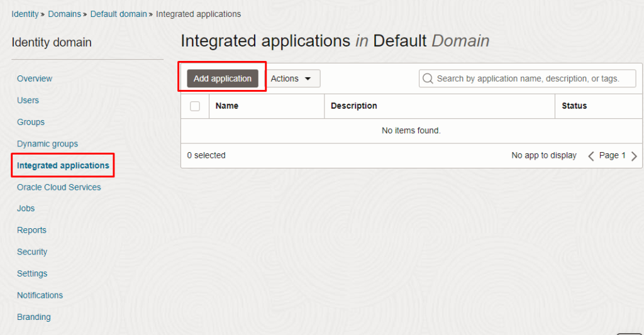Focus the application search field

tap(528, 79)
